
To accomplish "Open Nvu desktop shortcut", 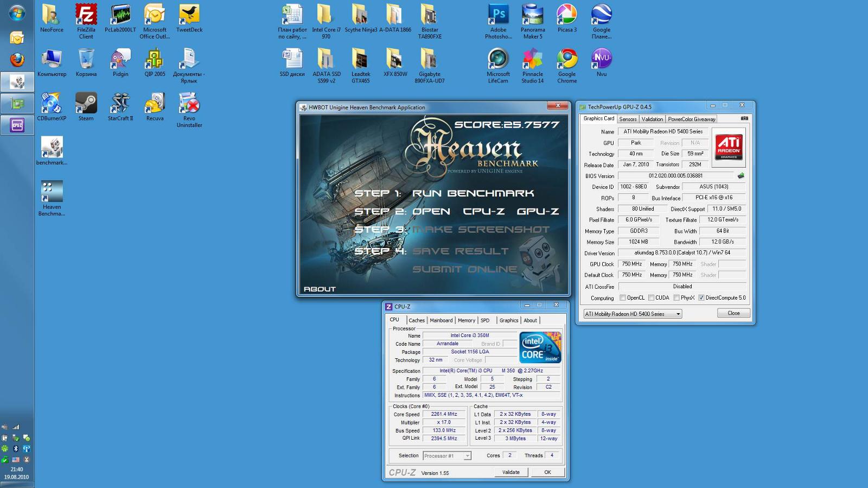I will point(601,62).
